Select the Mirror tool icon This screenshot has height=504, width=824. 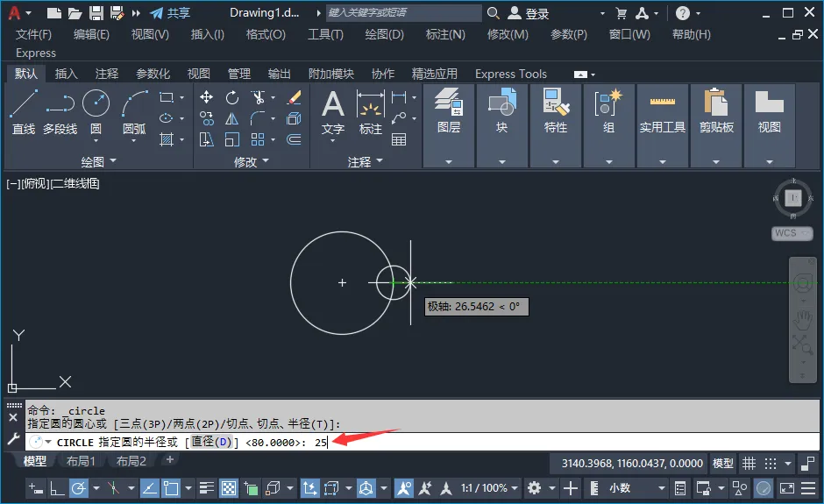pos(231,119)
